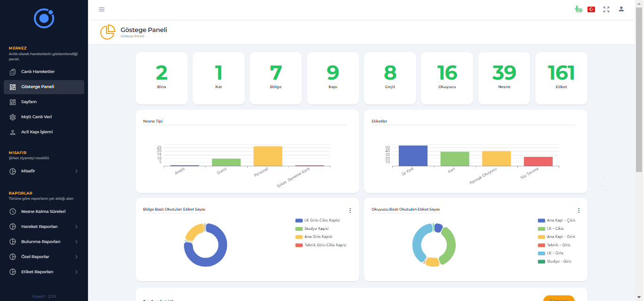Open Canlı Hareketler menu item
This screenshot has height=301, width=644.
44,72
